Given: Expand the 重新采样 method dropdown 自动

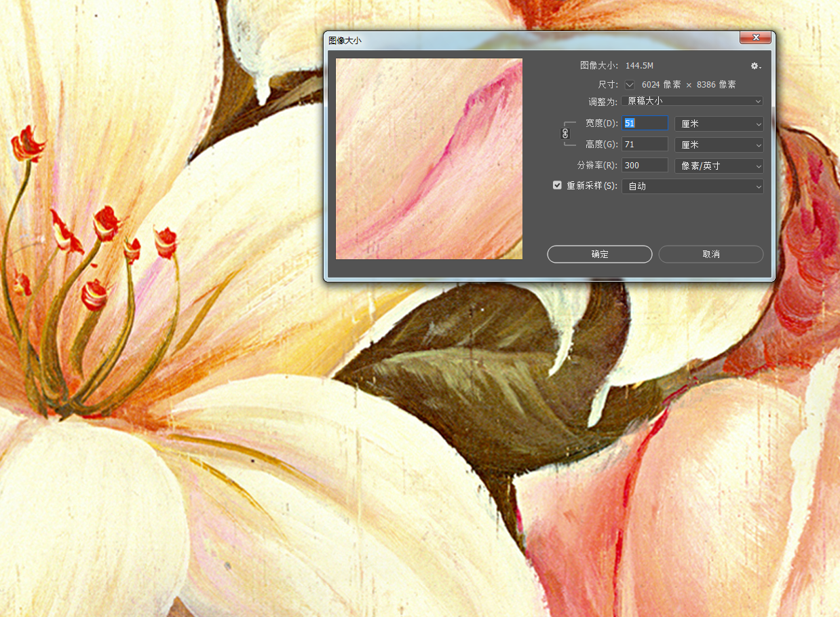Looking at the screenshot, I should (693, 186).
